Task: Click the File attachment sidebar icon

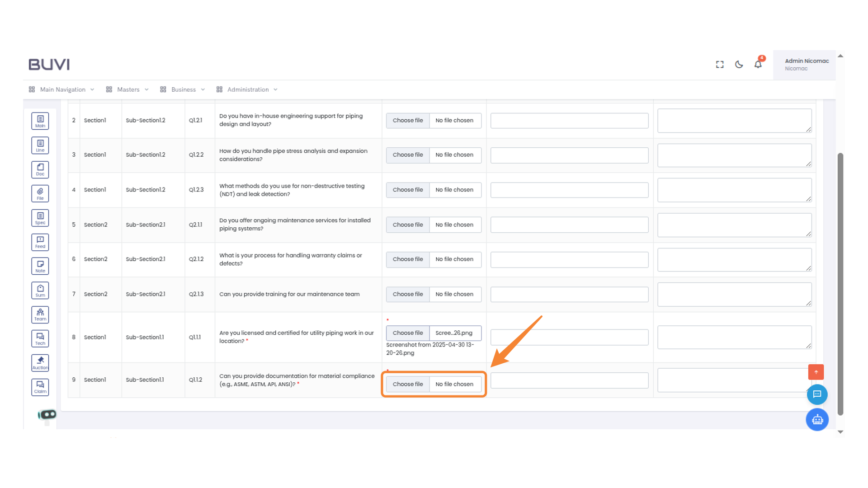Action: click(40, 193)
